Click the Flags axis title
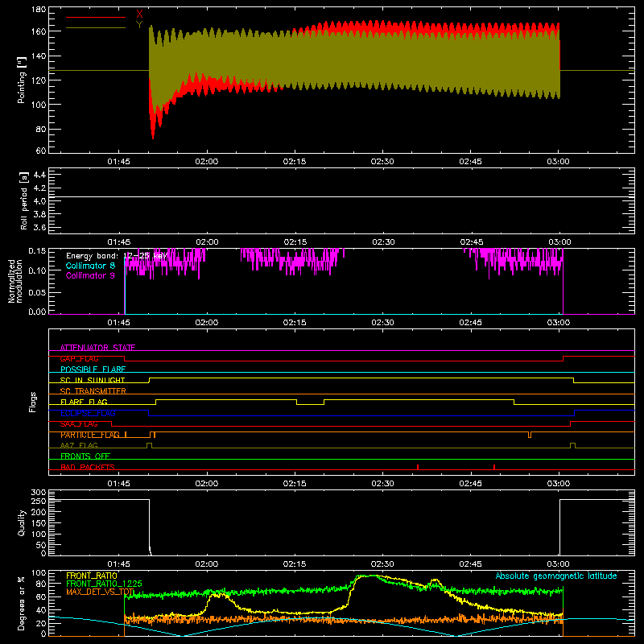The width and height of the screenshot is (644, 644). [32, 402]
